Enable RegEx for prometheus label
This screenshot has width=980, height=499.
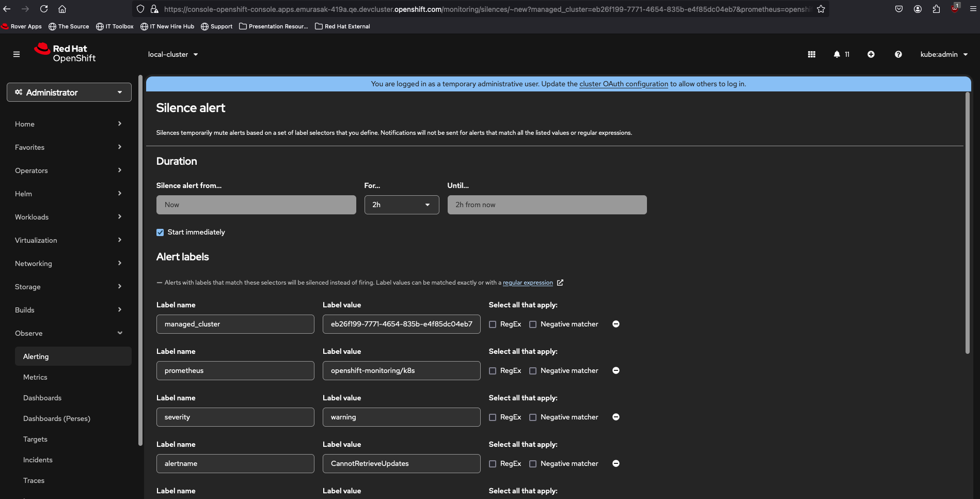coord(493,371)
